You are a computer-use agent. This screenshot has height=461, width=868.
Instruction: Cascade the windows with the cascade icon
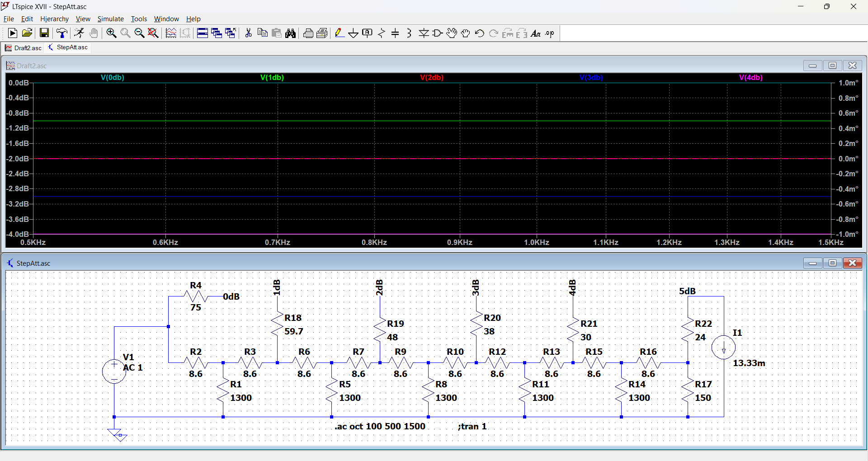click(x=217, y=33)
